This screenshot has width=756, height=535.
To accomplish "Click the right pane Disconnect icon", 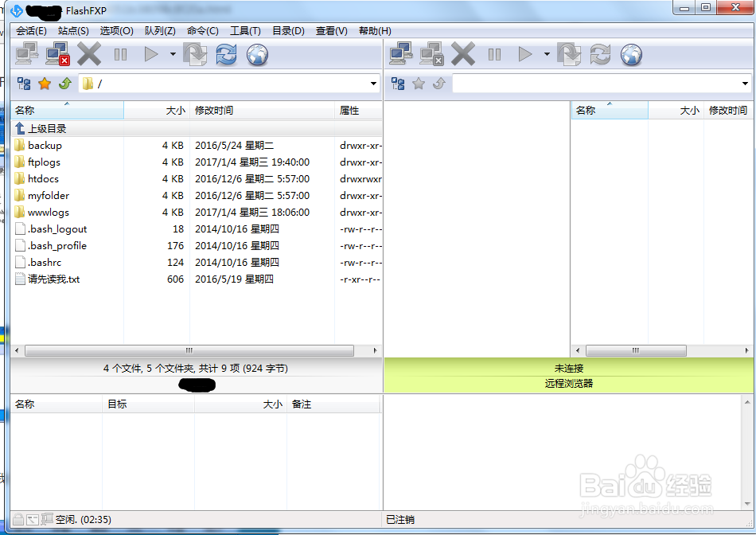I will pos(431,53).
